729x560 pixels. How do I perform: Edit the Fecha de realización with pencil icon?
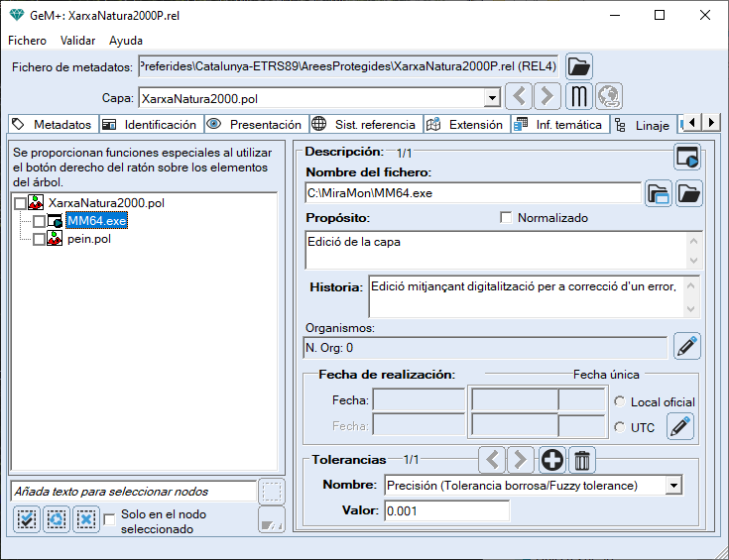[x=679, y=426]
